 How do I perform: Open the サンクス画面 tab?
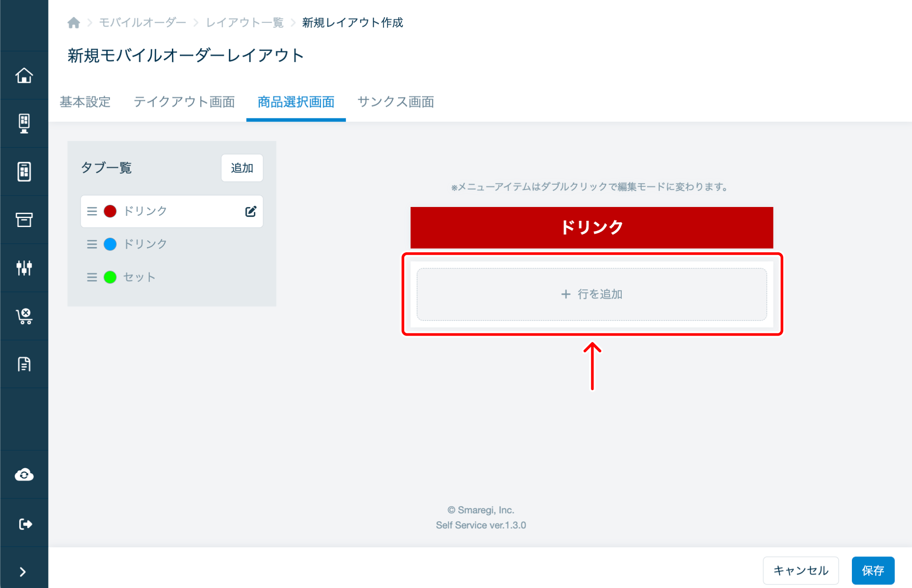[395, 102]
